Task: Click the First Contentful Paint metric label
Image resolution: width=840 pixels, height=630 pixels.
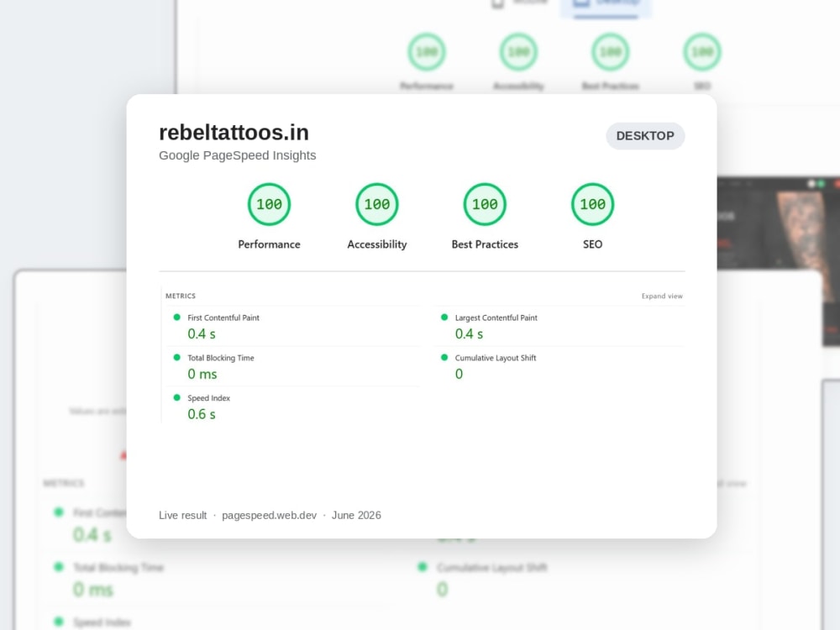Action: tap(223, 318)
